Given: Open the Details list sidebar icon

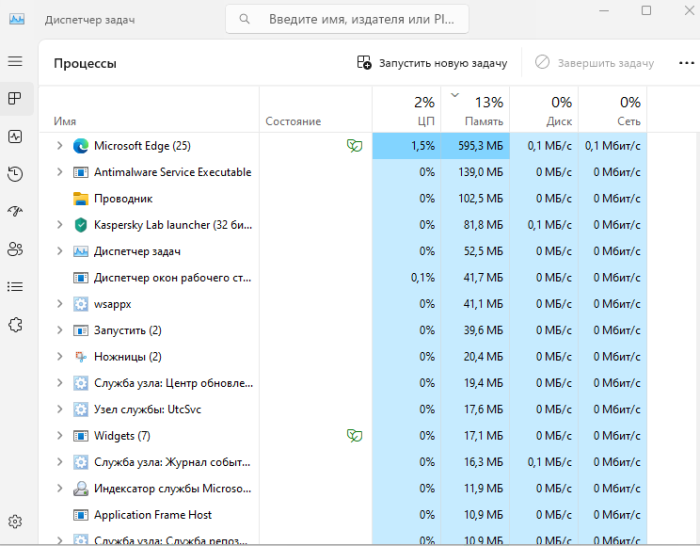Looking at the screenshot, I should [x=15, y=286].
